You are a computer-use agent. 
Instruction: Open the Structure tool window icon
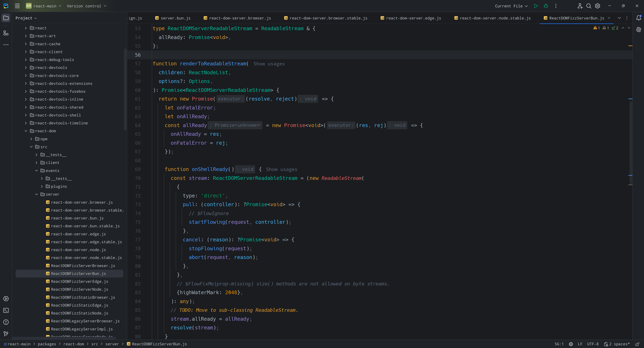[x=6, y=33]
